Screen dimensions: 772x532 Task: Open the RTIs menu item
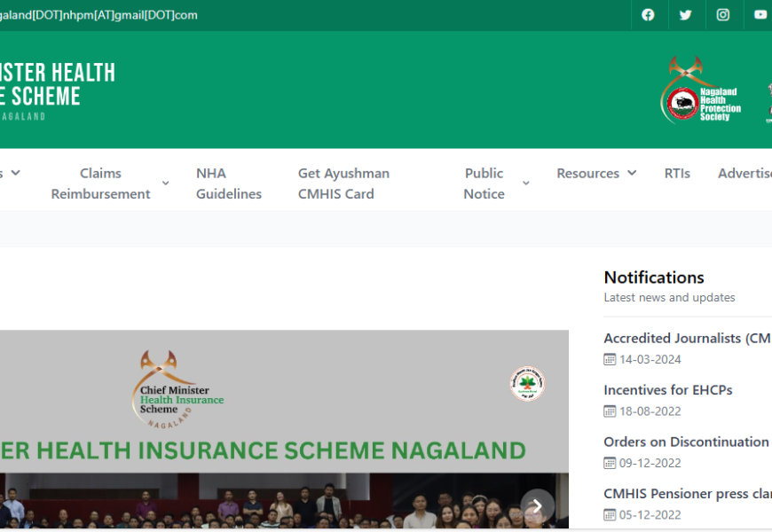tap(677, 174)
